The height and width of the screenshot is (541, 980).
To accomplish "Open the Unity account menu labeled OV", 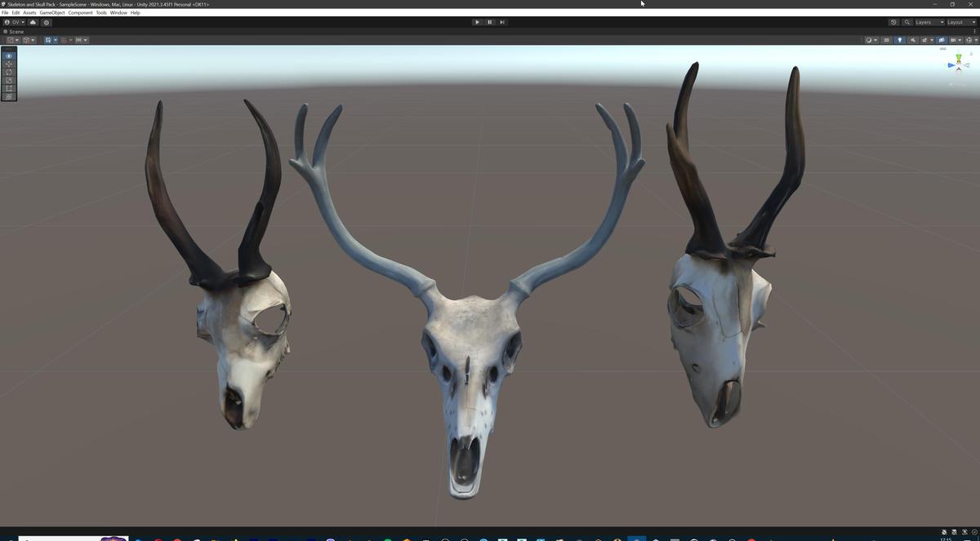I will point(14,22).
